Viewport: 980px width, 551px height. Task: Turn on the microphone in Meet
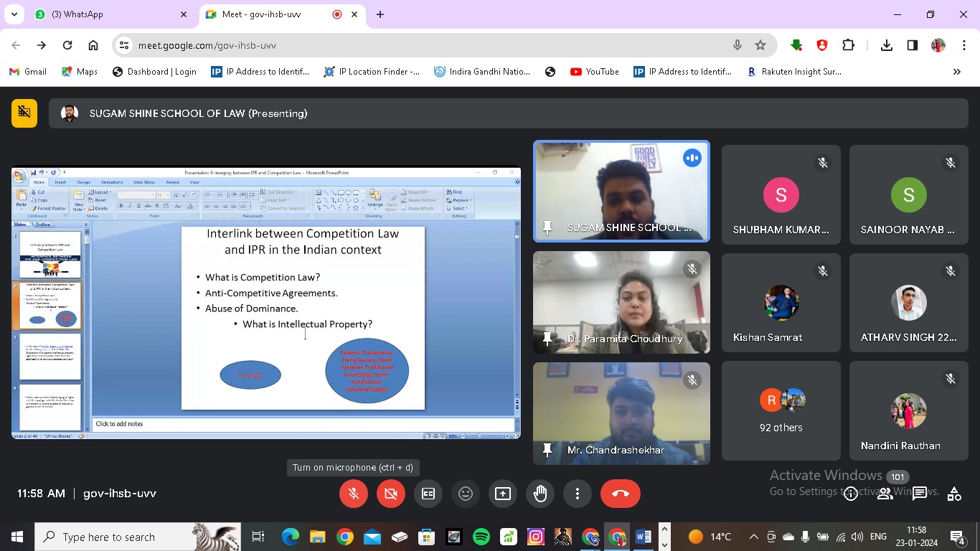[x=353, y=494]
